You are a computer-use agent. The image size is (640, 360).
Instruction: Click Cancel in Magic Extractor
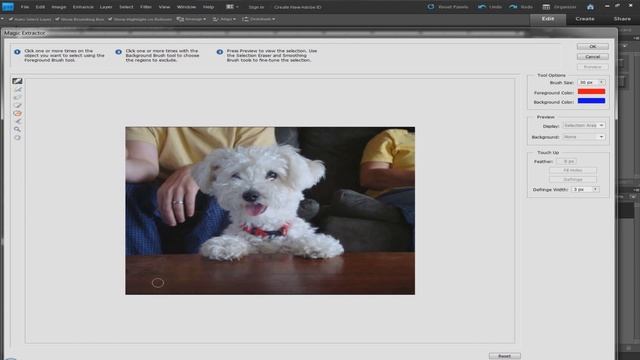coord(593,57)
